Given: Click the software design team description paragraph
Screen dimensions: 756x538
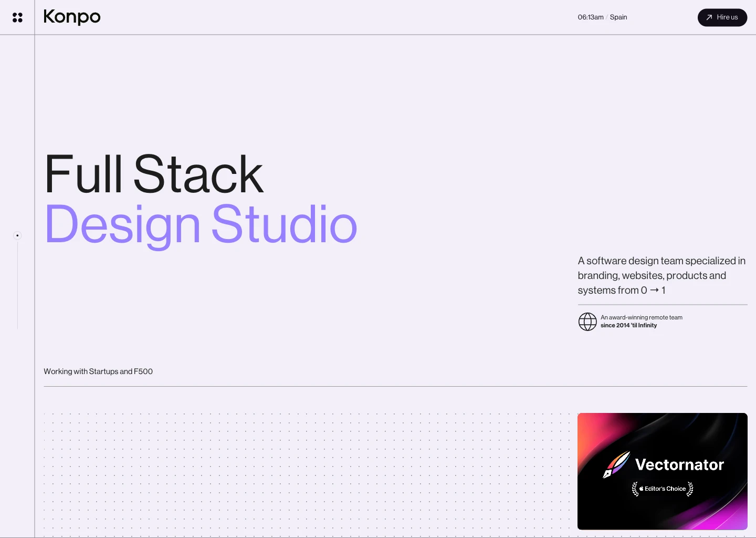Looking at the screenshot, I should pyautogui.click(x=661, y=275).
